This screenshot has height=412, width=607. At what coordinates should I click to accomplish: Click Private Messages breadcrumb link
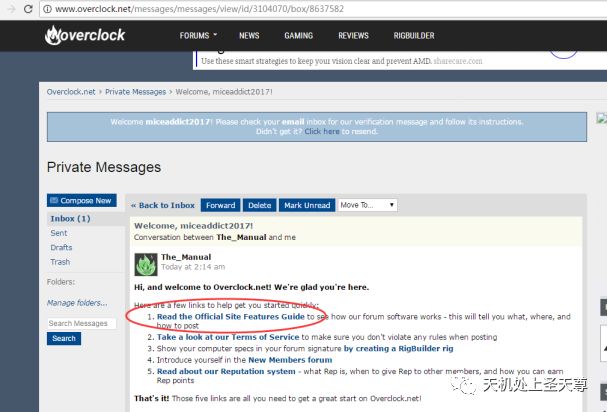pyautogui.click(x=135, y=92)
